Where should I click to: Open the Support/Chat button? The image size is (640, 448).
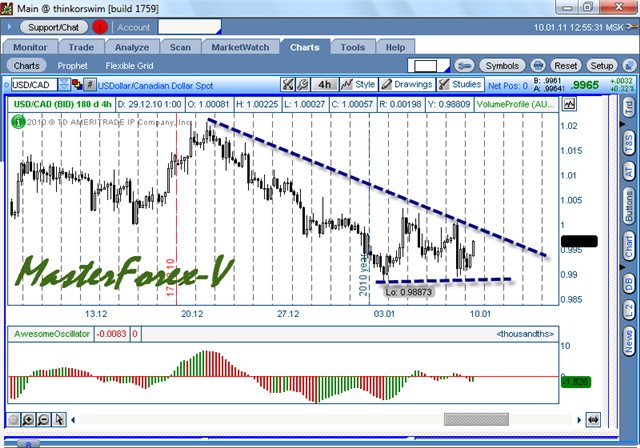click(53, 27)
